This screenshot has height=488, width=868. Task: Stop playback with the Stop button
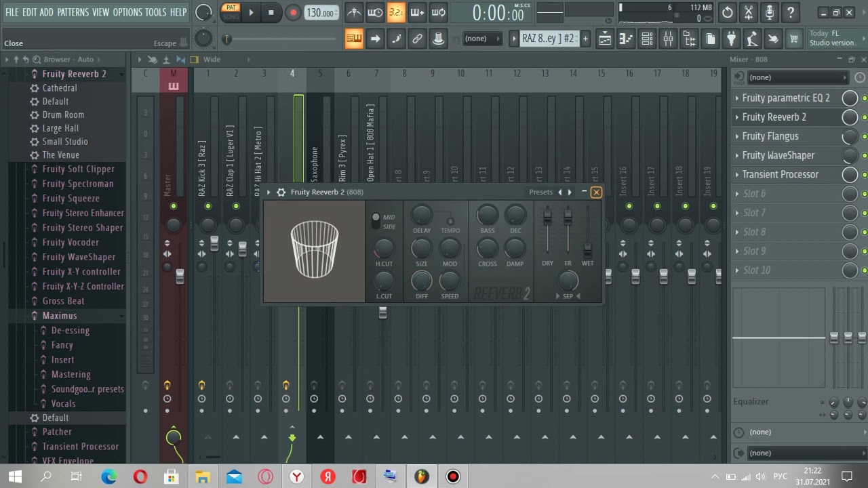271,12
